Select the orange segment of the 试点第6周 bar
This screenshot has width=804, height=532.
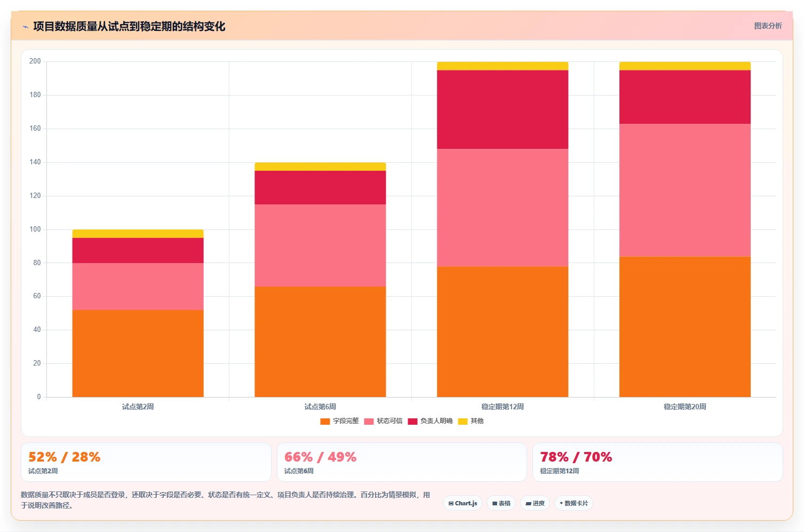[320, 342]
